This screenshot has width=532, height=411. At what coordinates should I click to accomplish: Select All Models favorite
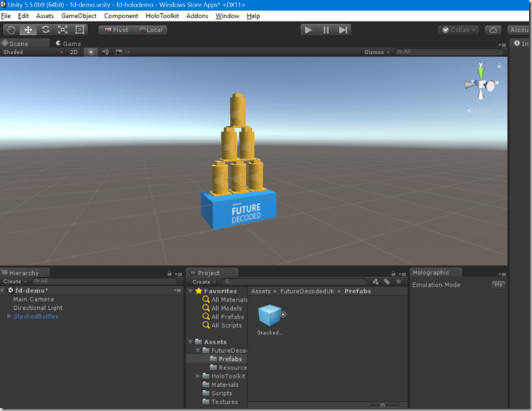(x=222, y=308)
